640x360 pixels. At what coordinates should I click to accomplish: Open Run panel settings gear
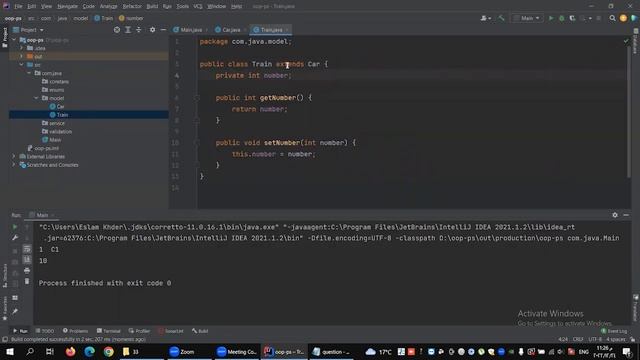click(615, 215)
